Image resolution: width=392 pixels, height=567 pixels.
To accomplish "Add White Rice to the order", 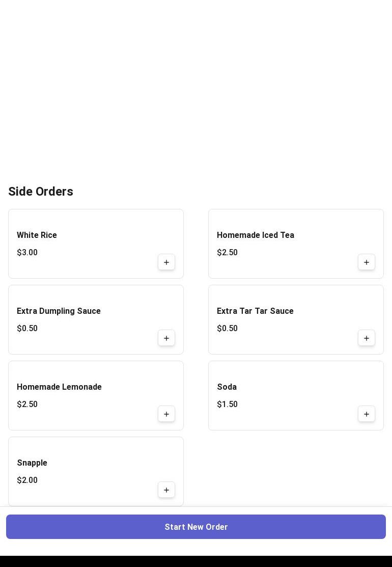I will pyautogui.click(x=166, y=262).
